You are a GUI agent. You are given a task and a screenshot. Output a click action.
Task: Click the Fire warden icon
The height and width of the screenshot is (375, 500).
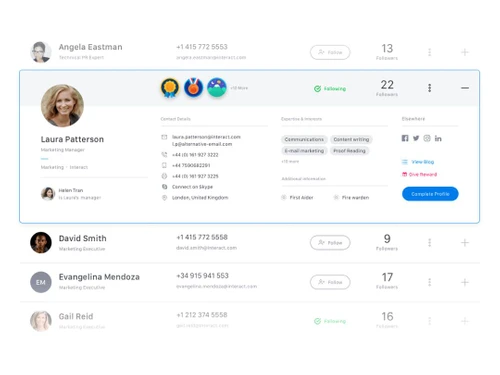point(336,197)
